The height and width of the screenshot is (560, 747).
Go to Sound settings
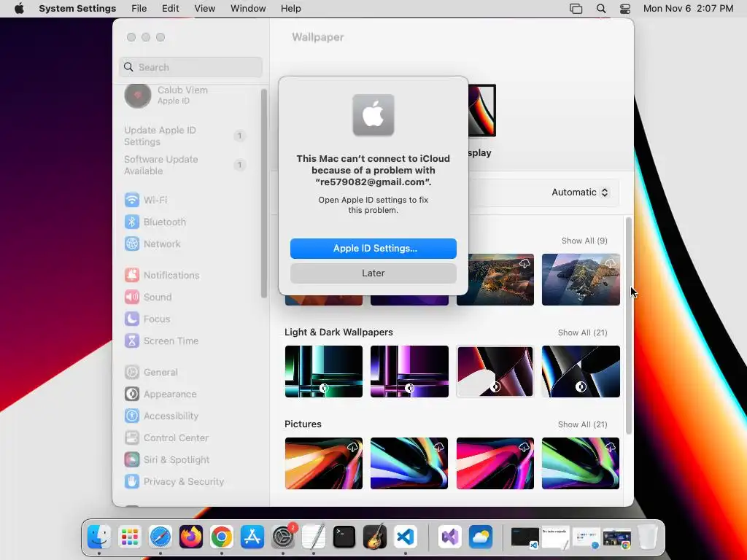click(148, 297)
